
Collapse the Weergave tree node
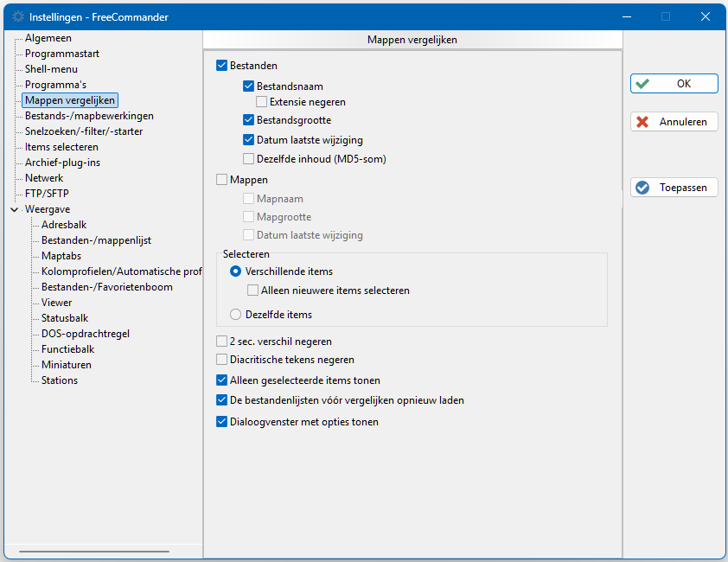(x=15, y=209)
